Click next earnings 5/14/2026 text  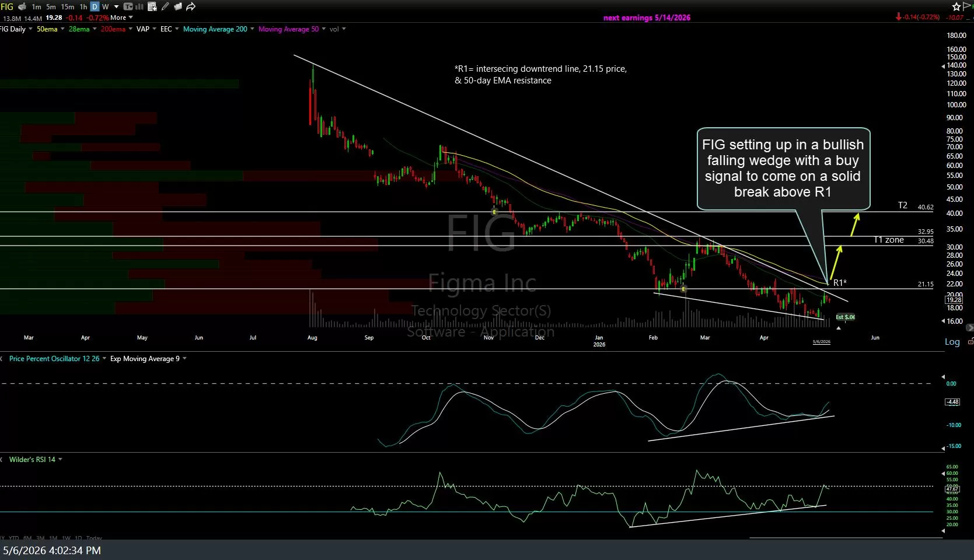pyautogui.click(x=647, y=17)
